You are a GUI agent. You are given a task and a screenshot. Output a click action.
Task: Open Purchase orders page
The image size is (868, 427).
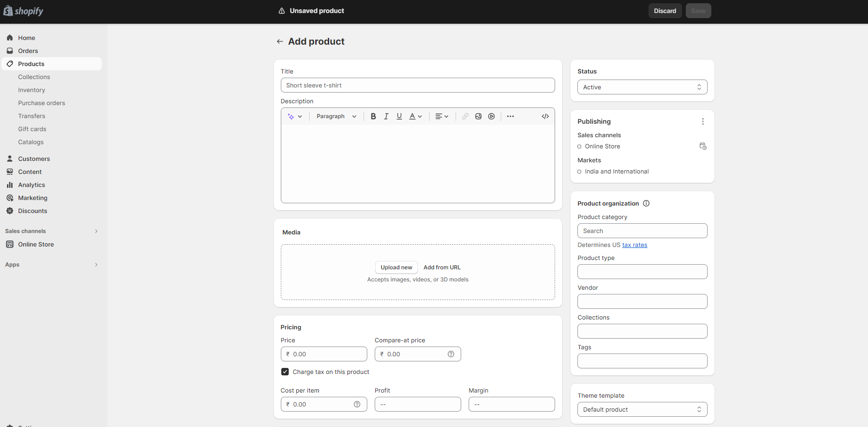[41, 103]
